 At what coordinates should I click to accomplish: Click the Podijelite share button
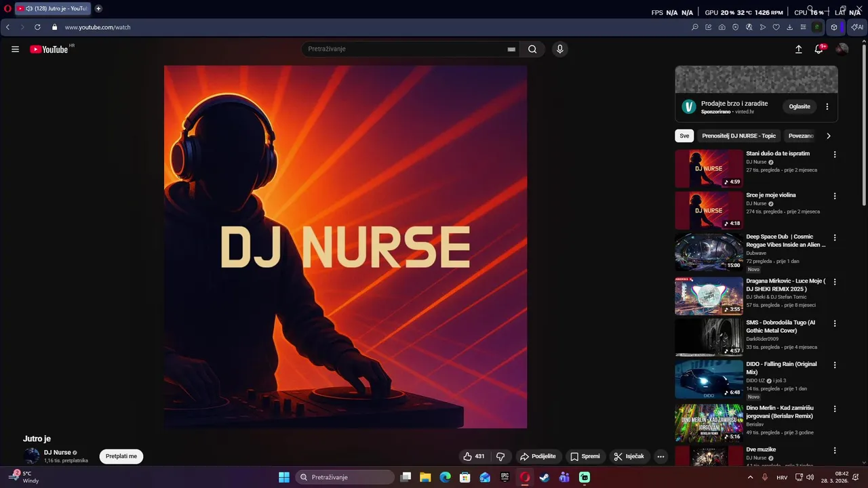[538, 456]
